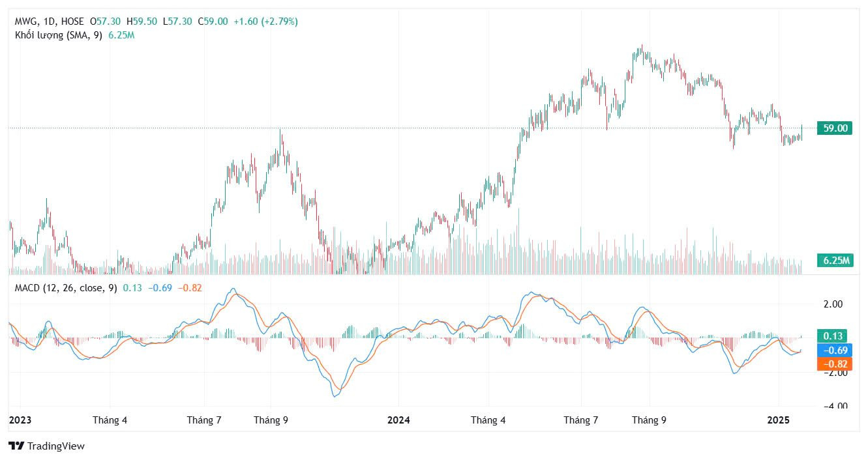The image size is (868, 460).
Task: Click the TradingView logo icon
Action: [x=16, y=446]
